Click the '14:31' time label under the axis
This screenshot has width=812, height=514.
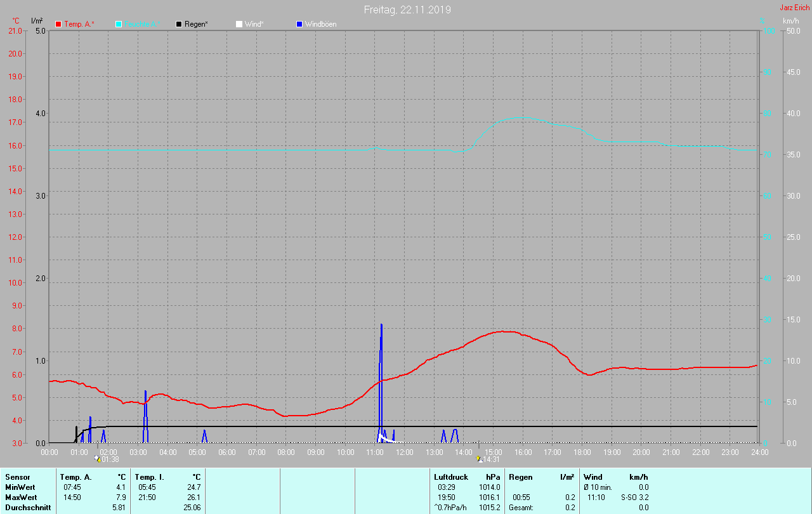[x=492, y=459]
